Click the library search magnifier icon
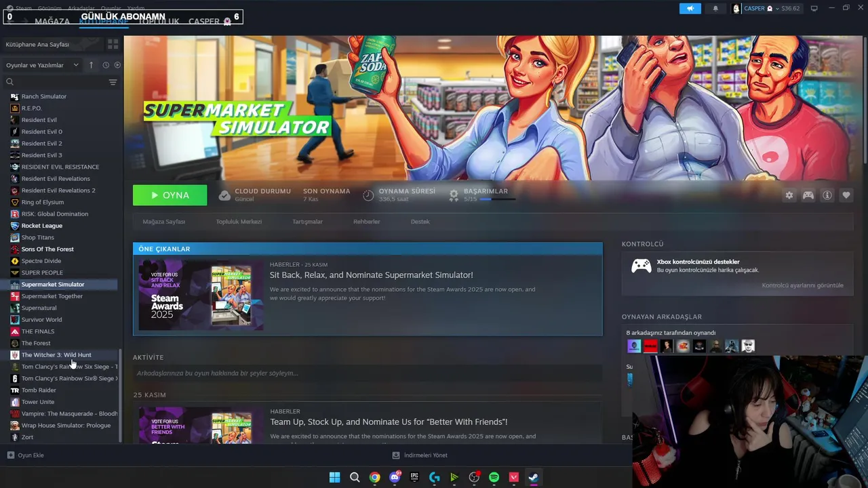Viewport: 868px width, 488px height. [9, 82]
